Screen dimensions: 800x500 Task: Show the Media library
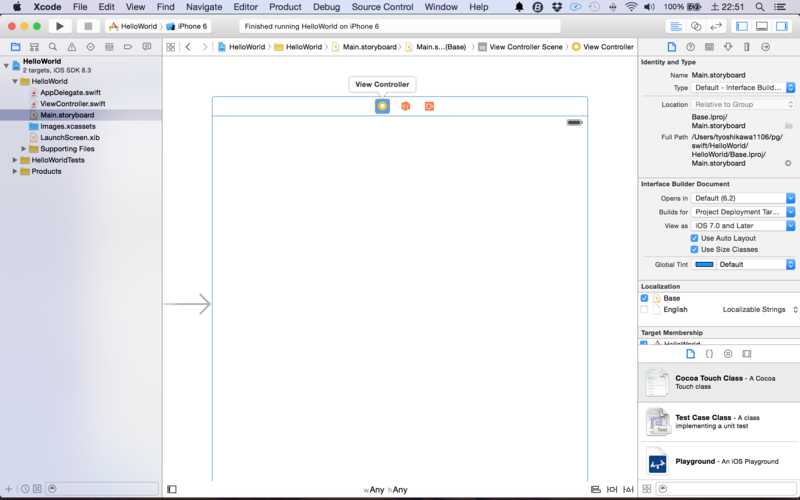(x=747, y=354)
